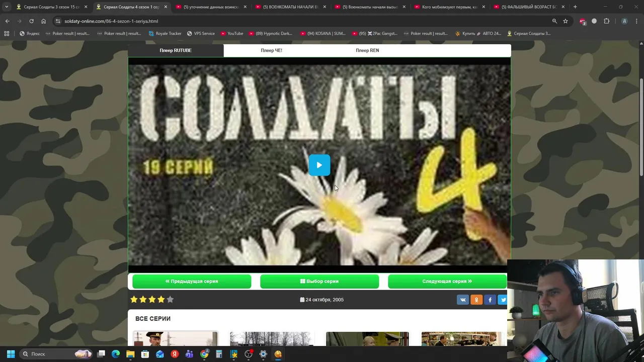Rate with the third star
The height and width of the screenshot is (362, 644).
click(152, 299)
